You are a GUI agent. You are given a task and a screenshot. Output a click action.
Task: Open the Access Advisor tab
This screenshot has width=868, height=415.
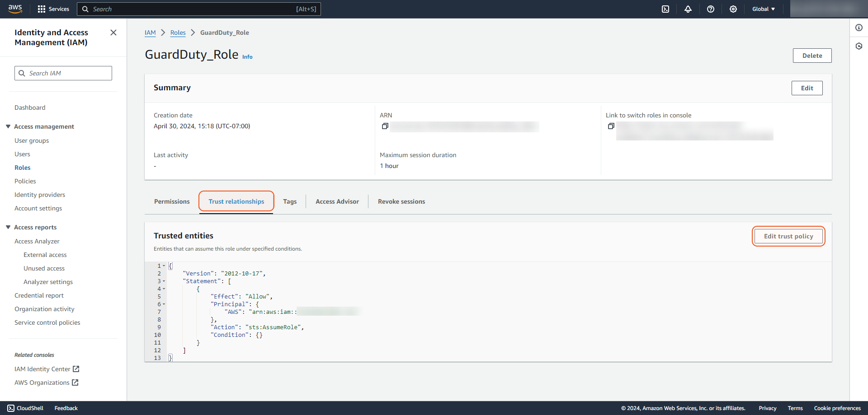pos(337,201)
